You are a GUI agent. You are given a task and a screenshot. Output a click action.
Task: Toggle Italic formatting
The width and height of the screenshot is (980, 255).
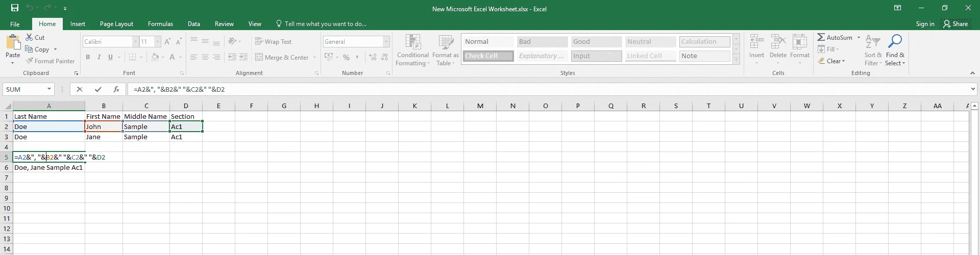99,57
